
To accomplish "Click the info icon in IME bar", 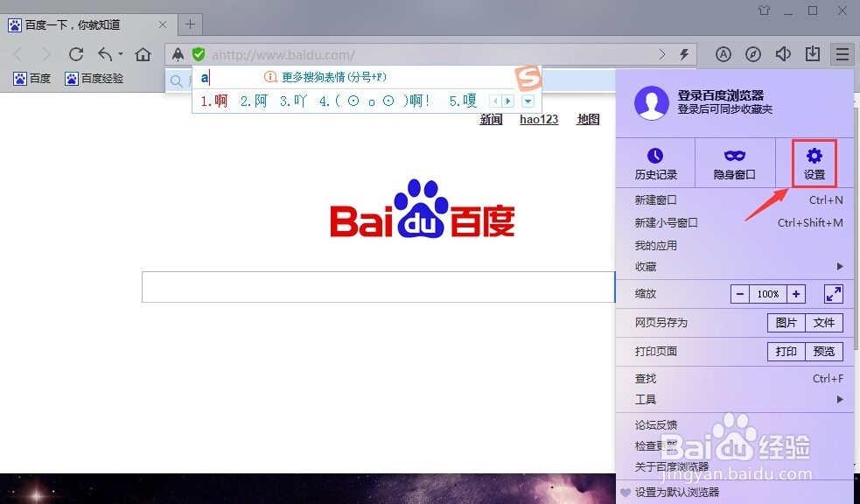I will tap(269, 77).
